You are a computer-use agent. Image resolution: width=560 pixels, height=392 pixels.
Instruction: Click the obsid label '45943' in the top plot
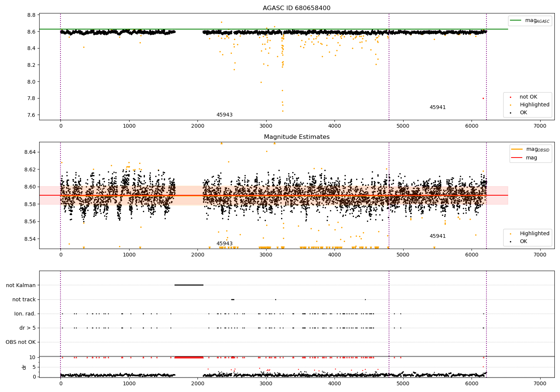click(224, 115)
